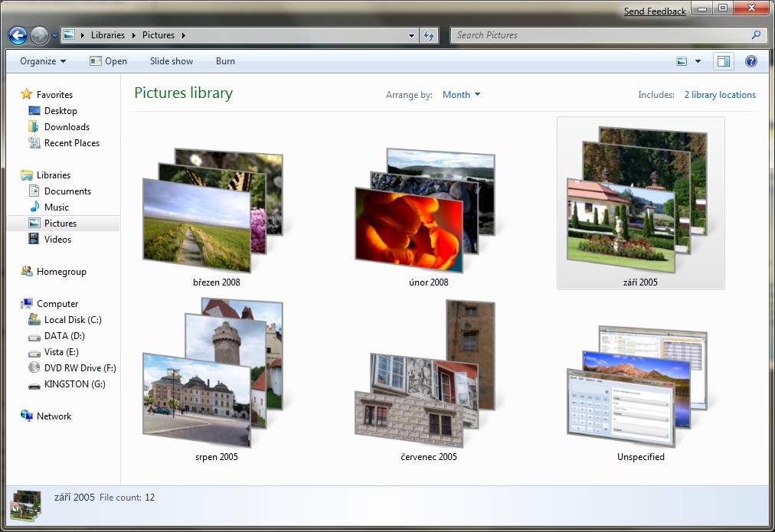This screenshot has width=775, height=532.
Task: Select the Unspecified picture stack
Action: [640, 393]
